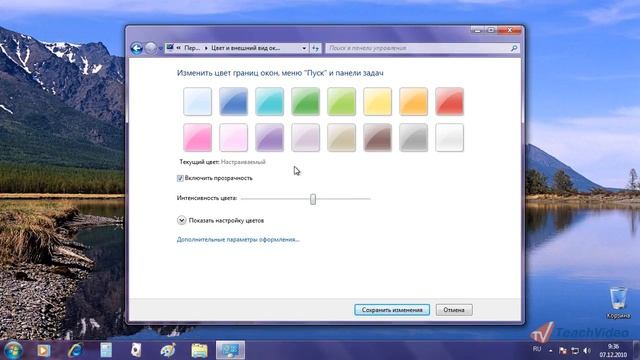The height and width of the screenshot is (360, 640).
Task: Show hidden tray icons arrow
Action: (x=551, y=351)
